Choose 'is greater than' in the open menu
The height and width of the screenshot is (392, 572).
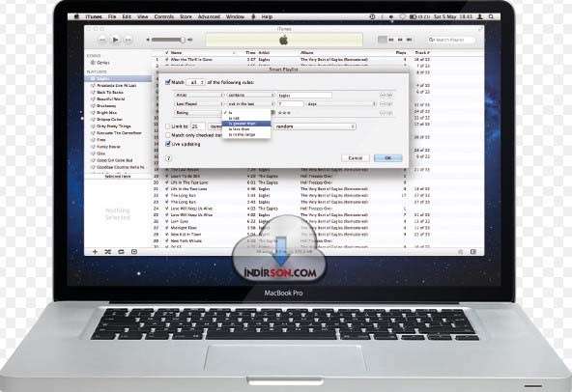pyautogui.click(x=246, y=124)
